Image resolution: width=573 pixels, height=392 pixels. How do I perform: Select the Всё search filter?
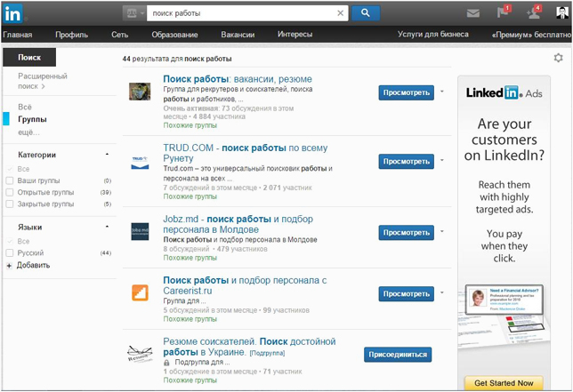(25, 107)
